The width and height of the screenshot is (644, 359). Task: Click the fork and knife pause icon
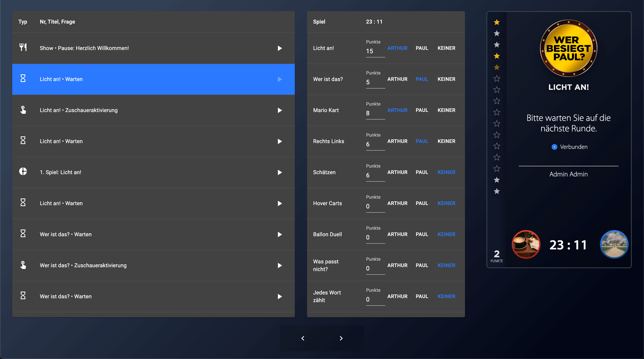point(23,47)
